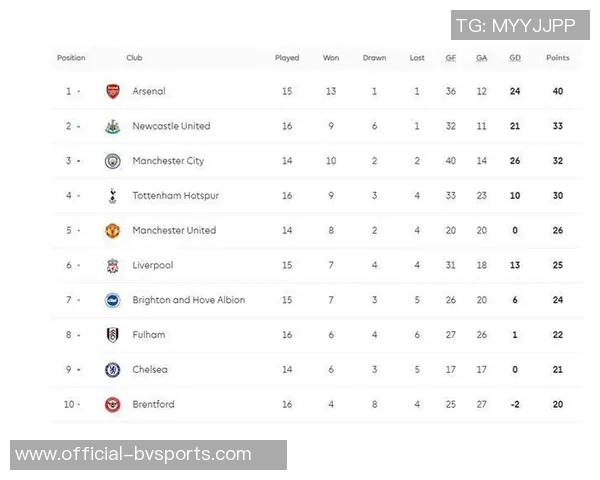Click the Chelsea crest icon
The height and width of the screenshot is (480, 600).
click(112, 370)
